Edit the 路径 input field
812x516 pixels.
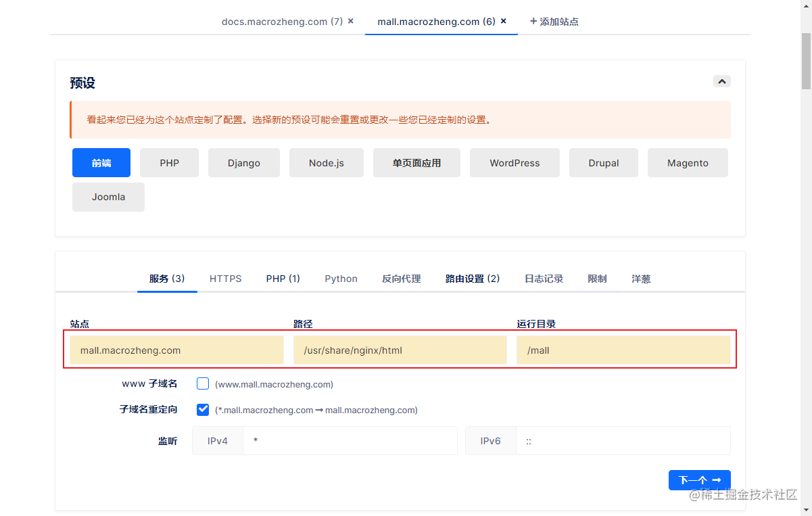pyautogui.click(x=400, y=350)
